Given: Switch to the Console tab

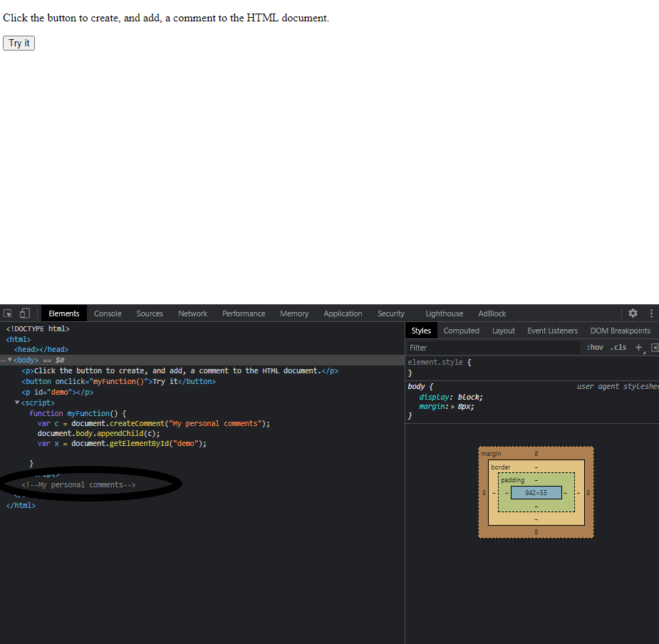Looking at the screenshot, I should (x=108, y=313).
